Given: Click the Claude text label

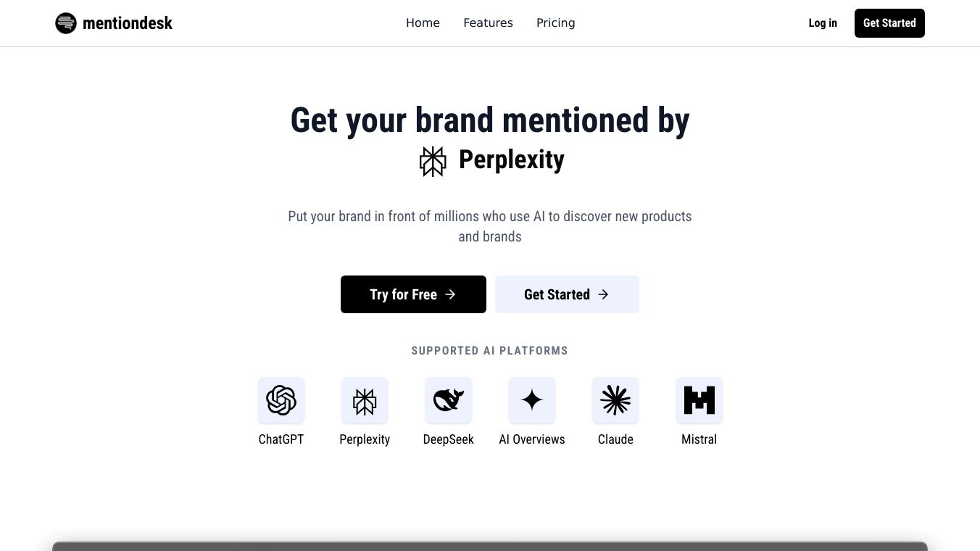Looking at the screenshot, I should click(x=615, y=439).
